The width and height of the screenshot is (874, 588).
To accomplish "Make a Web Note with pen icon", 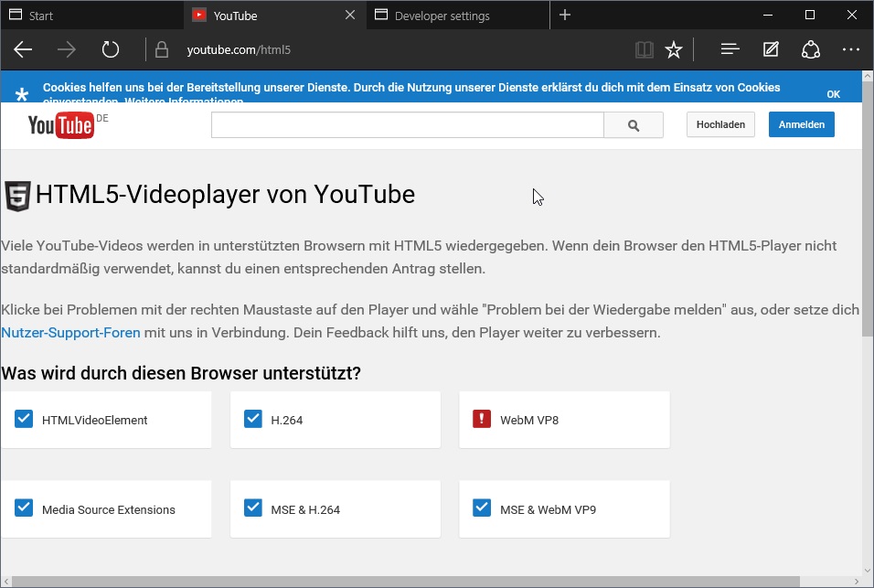I will coord(771,49).
